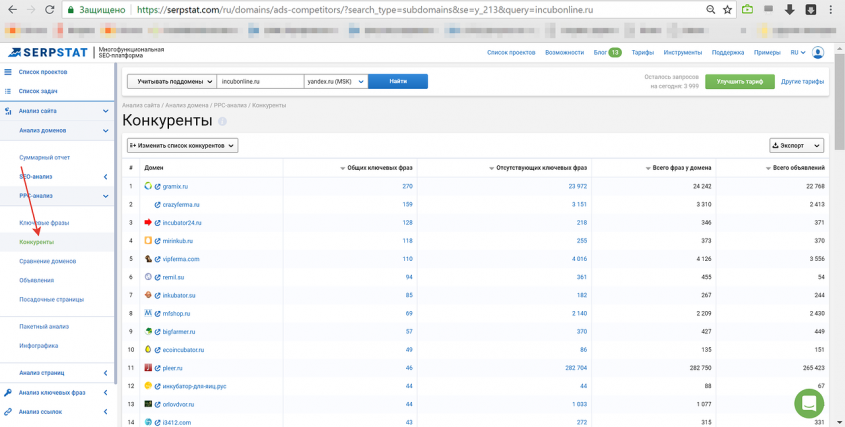Viewport: 845px width, 427px height.
Task: Open the Учитывать поддомены dropdown
Action: pos(171,81)
